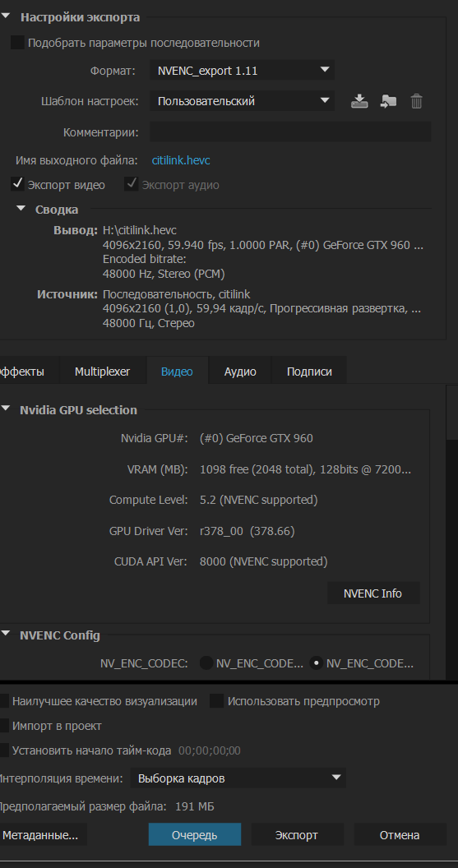Collapse the 'Nvidia GPU selection' group

(6, 409)
